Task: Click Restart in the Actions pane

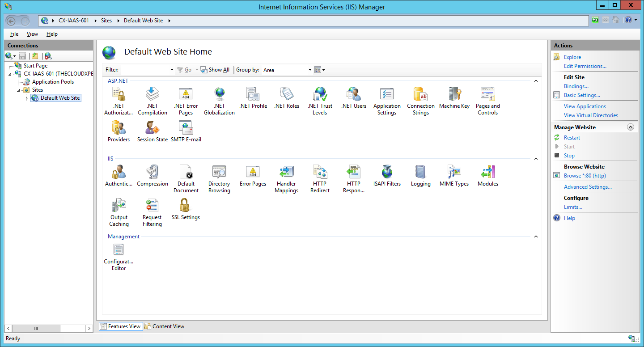Action: coord(572,138)
